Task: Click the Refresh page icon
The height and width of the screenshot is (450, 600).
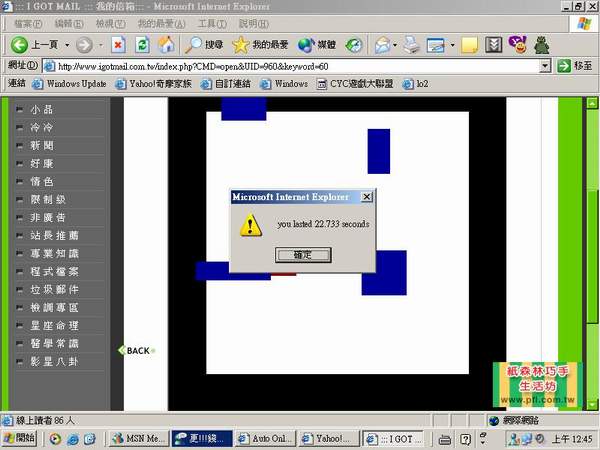Action: pyautogui.click(x=143, y=45)
